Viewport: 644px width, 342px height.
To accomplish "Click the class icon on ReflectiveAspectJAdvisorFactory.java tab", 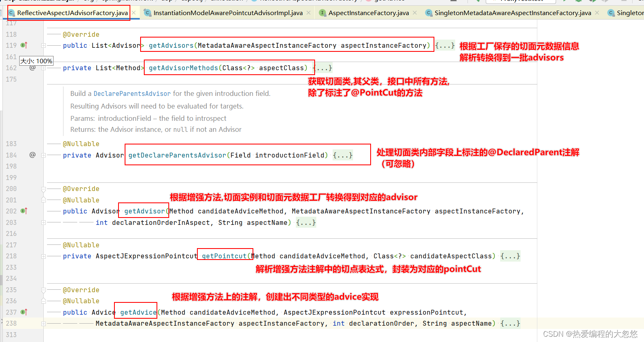I will point(12,13).
